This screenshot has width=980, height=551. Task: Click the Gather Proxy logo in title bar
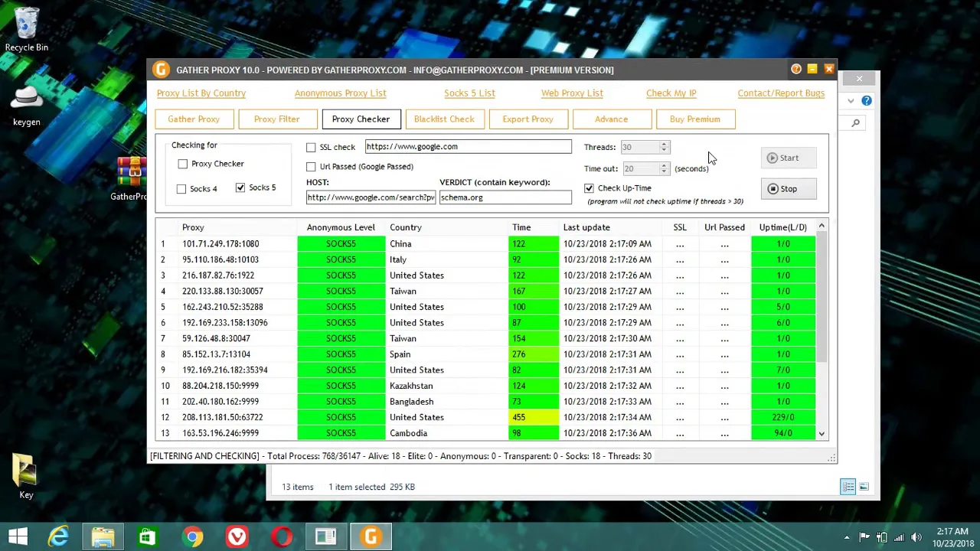160,70
